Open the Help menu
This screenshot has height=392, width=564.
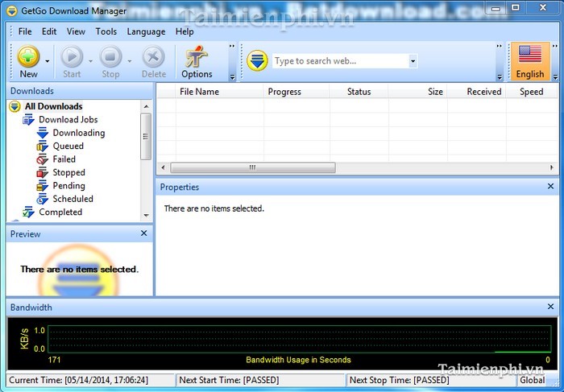click(x=185, y=31)
